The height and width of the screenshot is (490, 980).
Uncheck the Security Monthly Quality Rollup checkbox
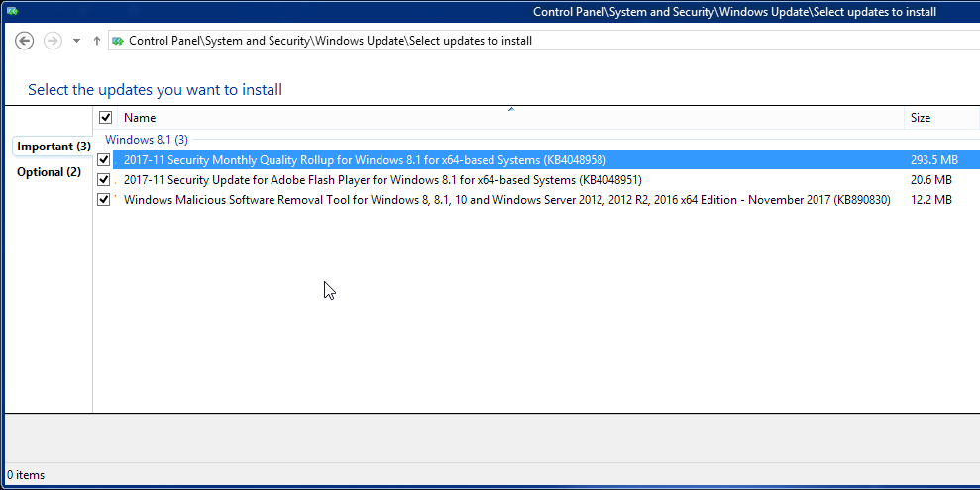pos(104,160)
